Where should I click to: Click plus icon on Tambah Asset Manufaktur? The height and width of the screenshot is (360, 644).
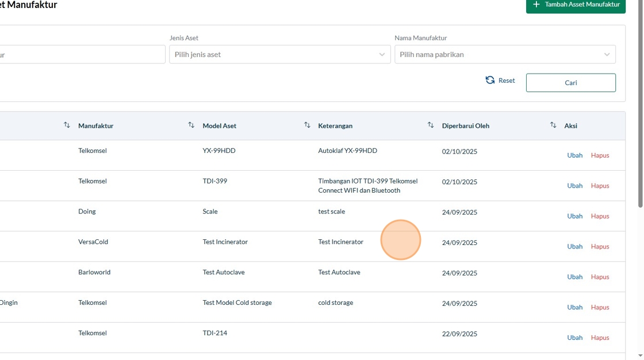(536, 5)
